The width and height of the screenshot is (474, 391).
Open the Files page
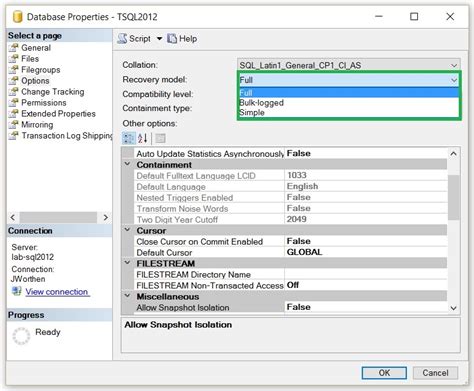tap(30, 59)
